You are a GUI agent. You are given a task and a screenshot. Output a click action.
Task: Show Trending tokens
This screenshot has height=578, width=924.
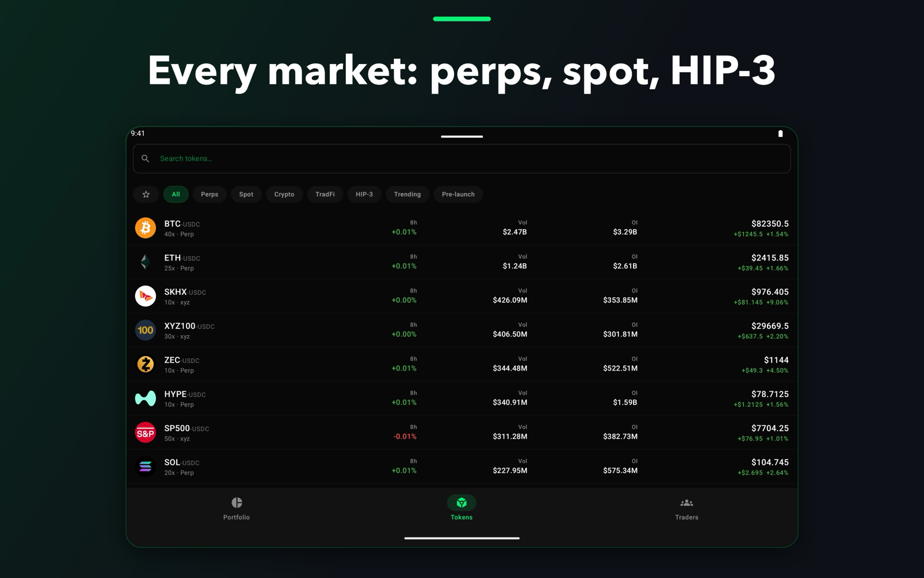[408, 194]
